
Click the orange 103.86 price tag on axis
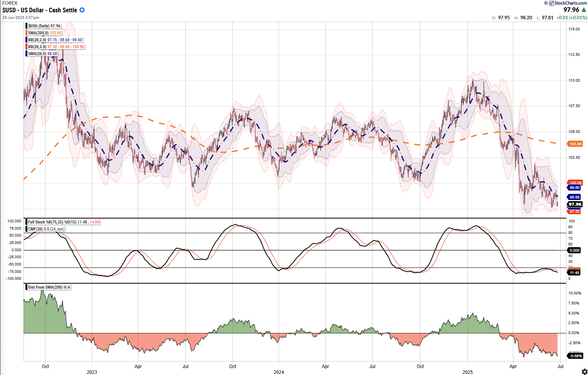575,144
